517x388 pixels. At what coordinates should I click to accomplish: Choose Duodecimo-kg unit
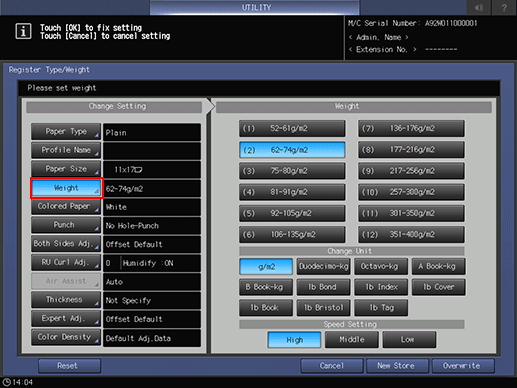coord(323,266)
